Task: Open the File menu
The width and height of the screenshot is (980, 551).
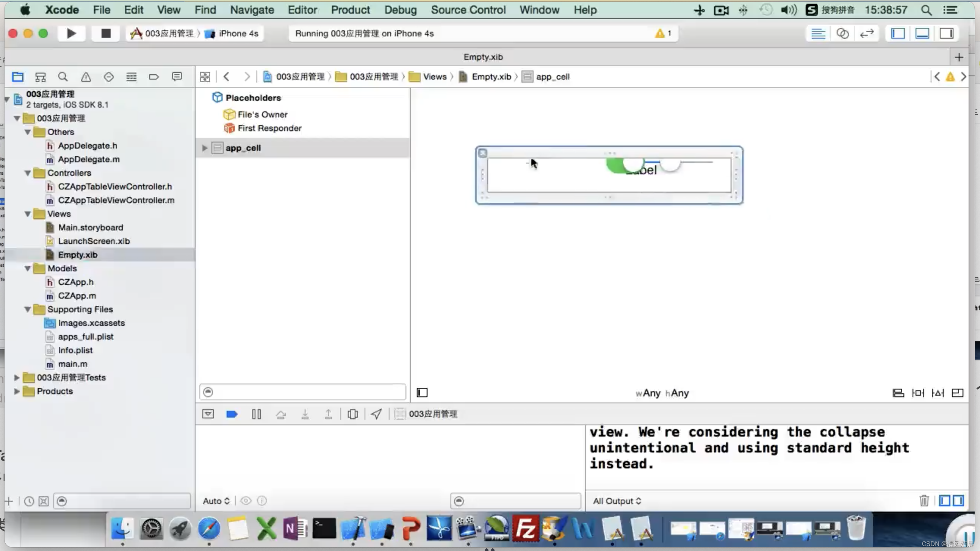Action: pyautogui.click(x=102, y=10)
